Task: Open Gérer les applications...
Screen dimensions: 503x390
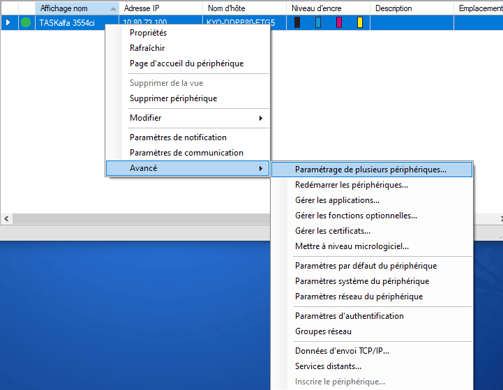Action: tap(372, 200)
